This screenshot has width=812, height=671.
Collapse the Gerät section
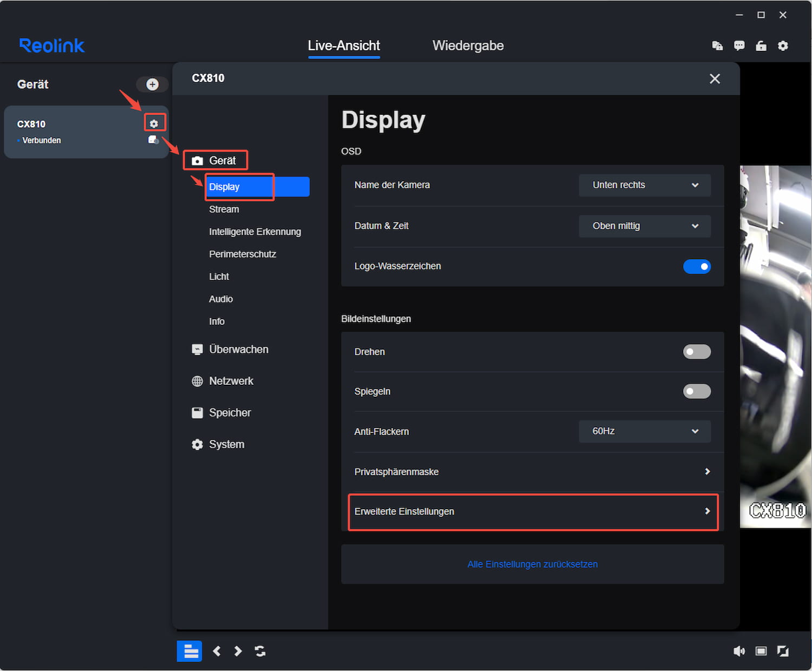click(x=214, y=161)
